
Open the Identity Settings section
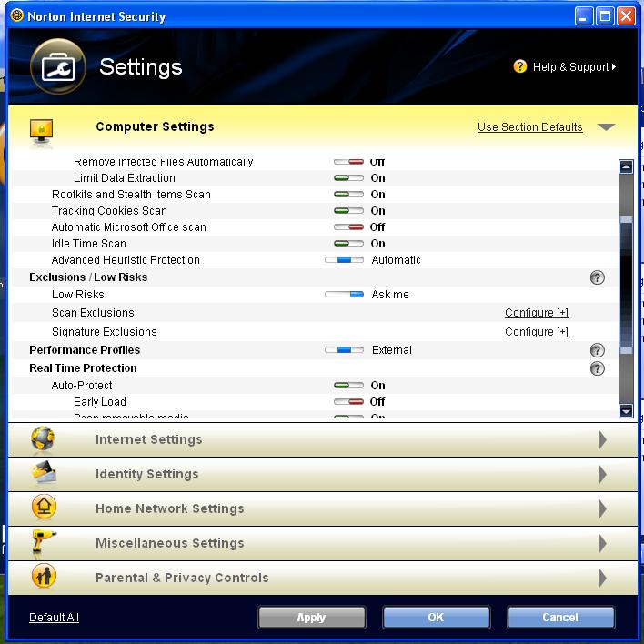(322, 475)
